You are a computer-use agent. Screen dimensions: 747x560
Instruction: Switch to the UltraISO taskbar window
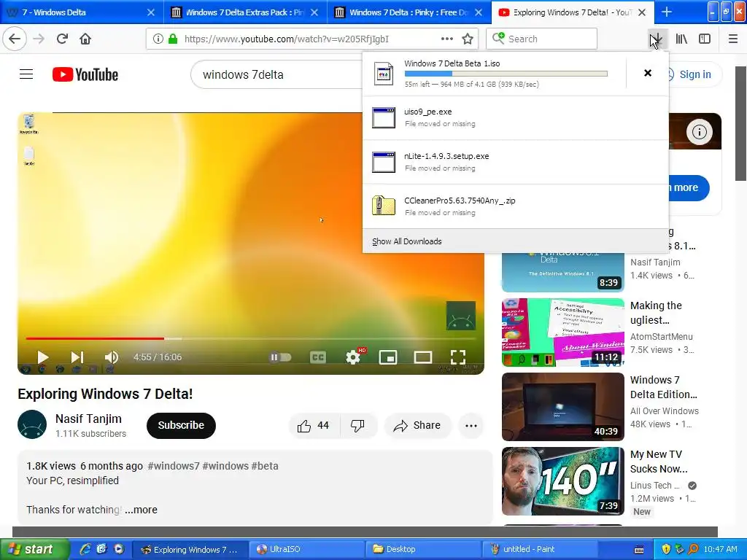[x=307, y=549]
